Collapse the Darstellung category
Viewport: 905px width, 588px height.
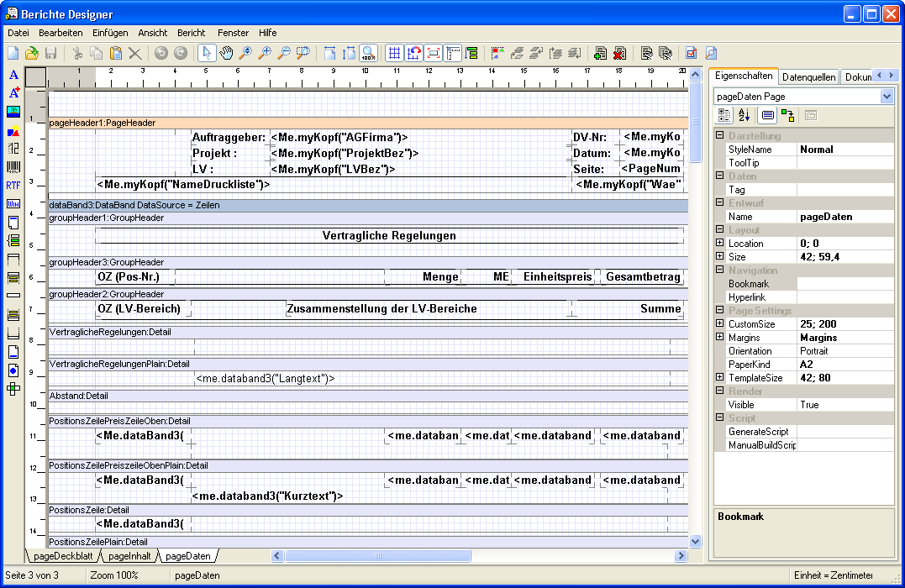point(720,135)
